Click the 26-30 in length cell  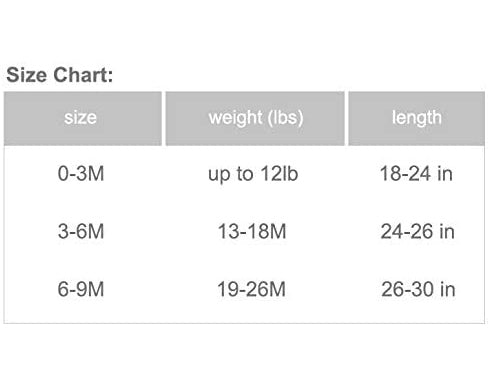[418, 289]
